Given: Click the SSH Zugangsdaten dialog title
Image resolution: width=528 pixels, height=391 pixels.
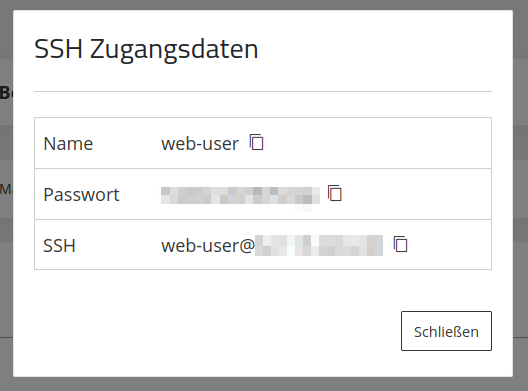Looking at the screenshot, I should [x=146, y=50].
